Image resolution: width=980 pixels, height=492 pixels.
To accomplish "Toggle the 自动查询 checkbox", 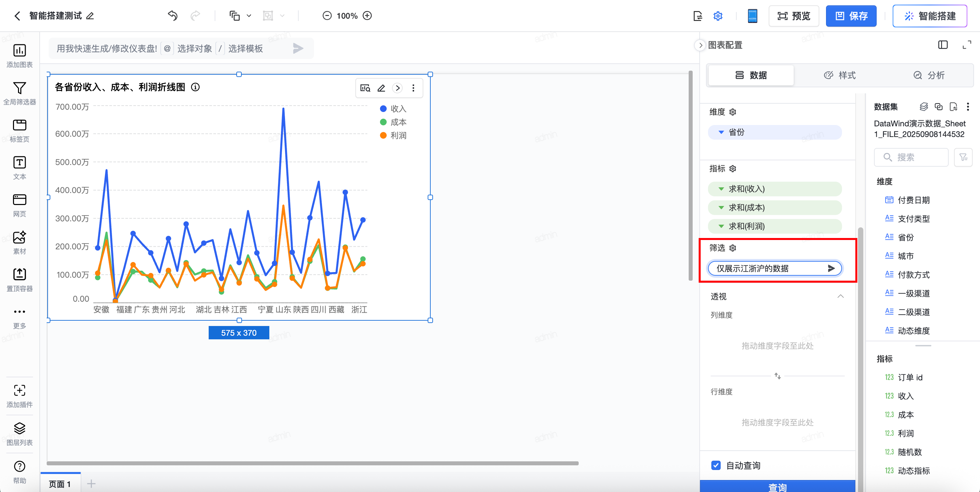I will click(716, 465).
